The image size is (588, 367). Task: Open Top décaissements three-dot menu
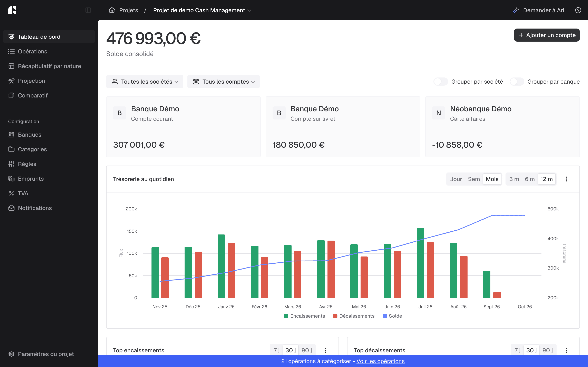pos(566,350)
